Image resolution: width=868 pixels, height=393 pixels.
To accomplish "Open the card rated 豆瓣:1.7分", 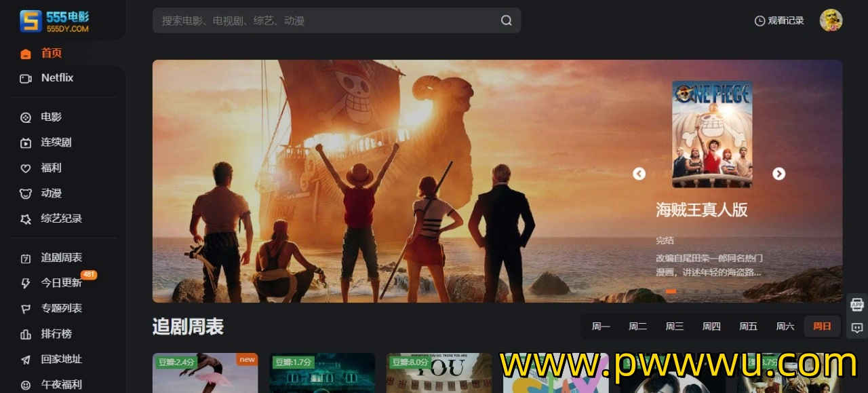I will click(322, 373).
